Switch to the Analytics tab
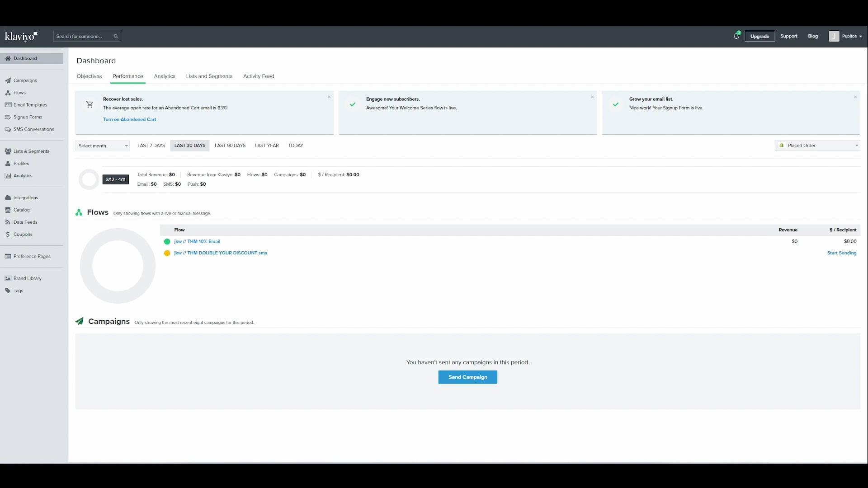This screenshot has width=868, height=488. 165,75
